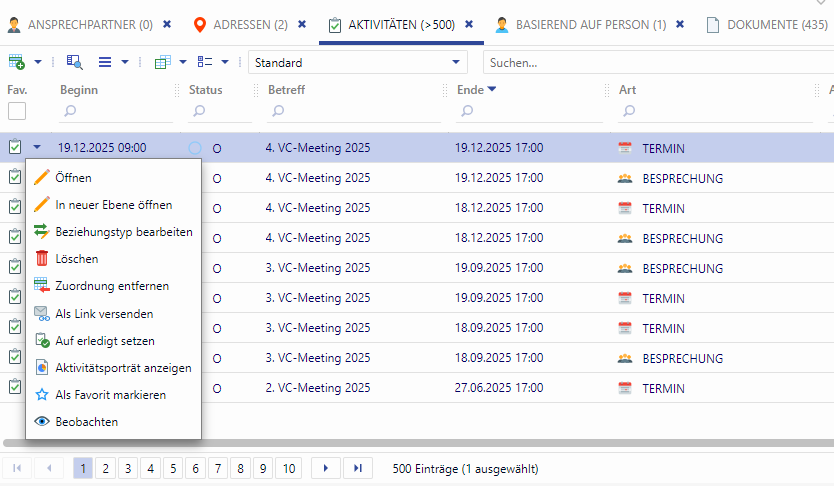Click the star icon for Als Favorit markieren
The image size is (834, 486).
click(41, 395)
